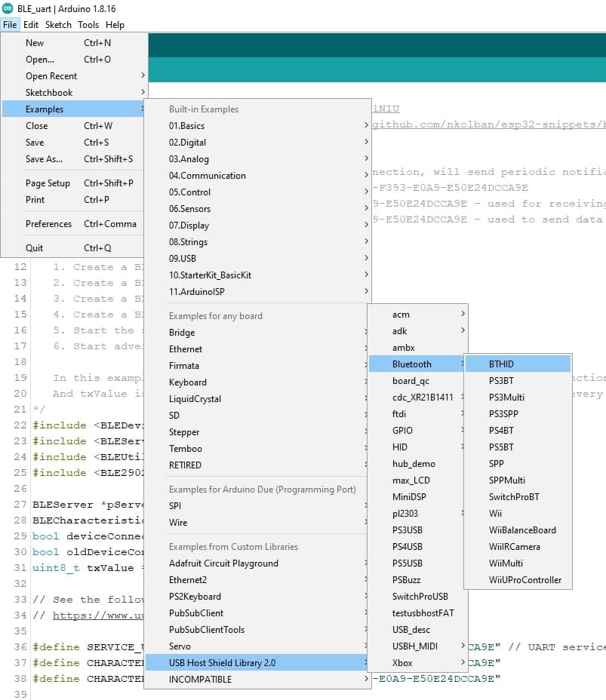Open the Tools menu
Viewport: 606px width, 700px height.
click(x=88, y=25)
